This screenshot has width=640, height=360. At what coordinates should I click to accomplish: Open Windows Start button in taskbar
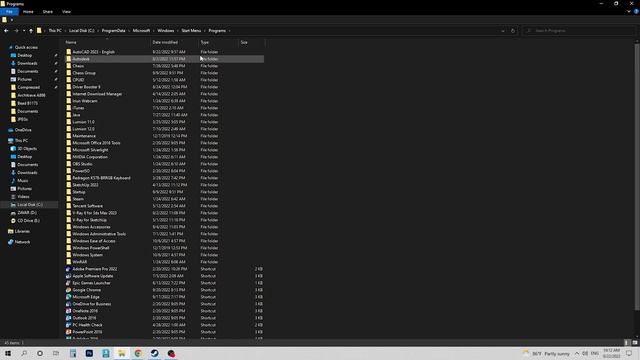coord(8,353)
